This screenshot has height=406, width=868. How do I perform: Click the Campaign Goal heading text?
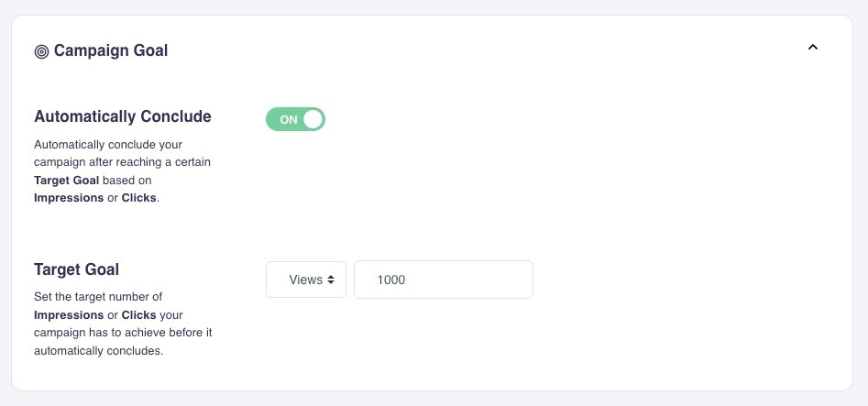point(111,51)
